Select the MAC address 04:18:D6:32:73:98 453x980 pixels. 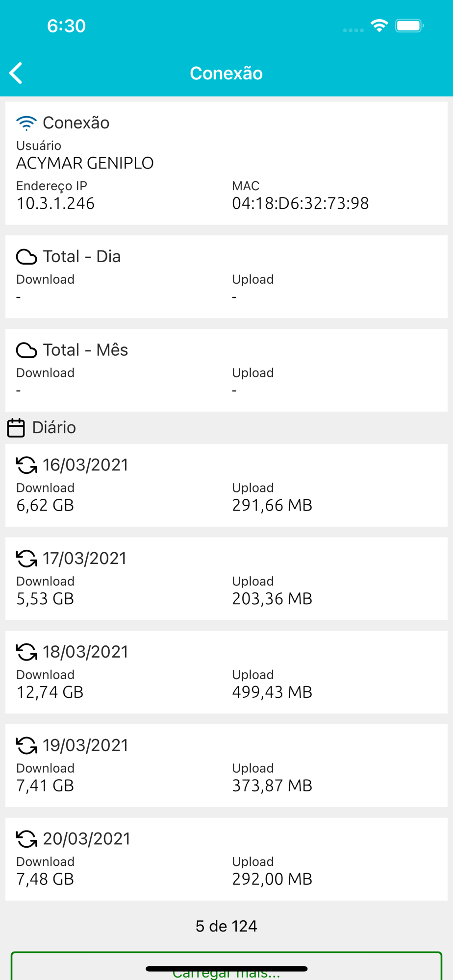point(301,203)
